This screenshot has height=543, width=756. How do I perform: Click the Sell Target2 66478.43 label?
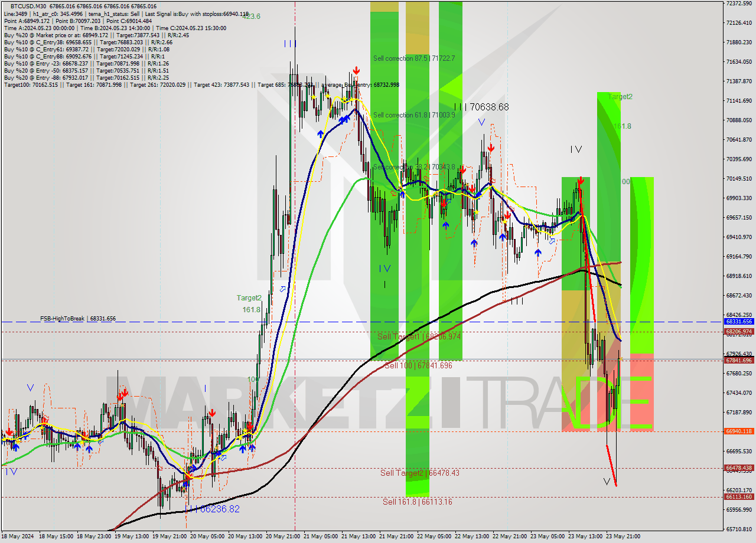419,473
